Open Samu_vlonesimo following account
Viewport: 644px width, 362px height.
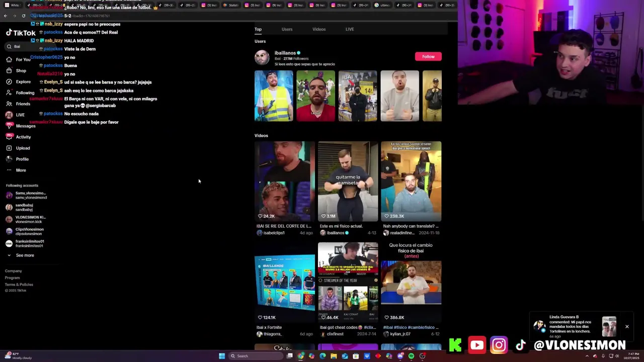(x=26, y=195)
